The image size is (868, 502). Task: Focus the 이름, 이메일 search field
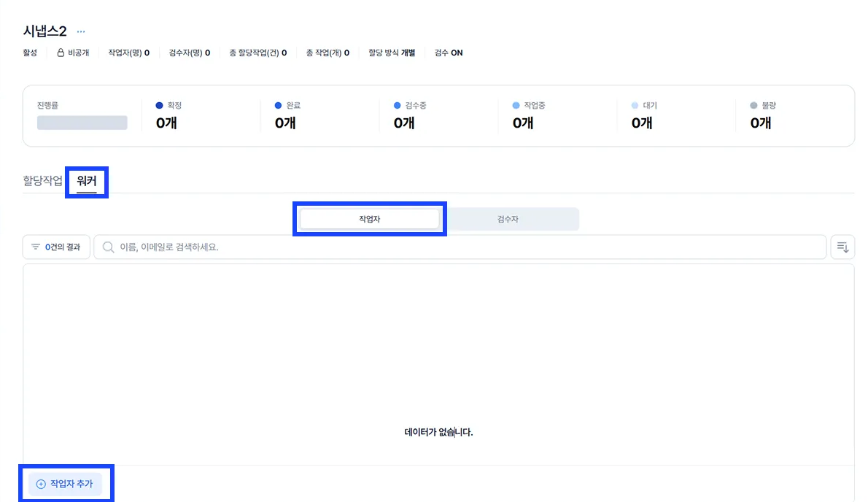[460, 247]
